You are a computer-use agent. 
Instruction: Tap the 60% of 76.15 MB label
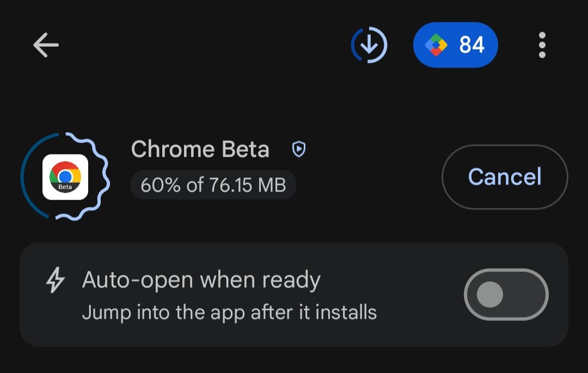point(213,185)
